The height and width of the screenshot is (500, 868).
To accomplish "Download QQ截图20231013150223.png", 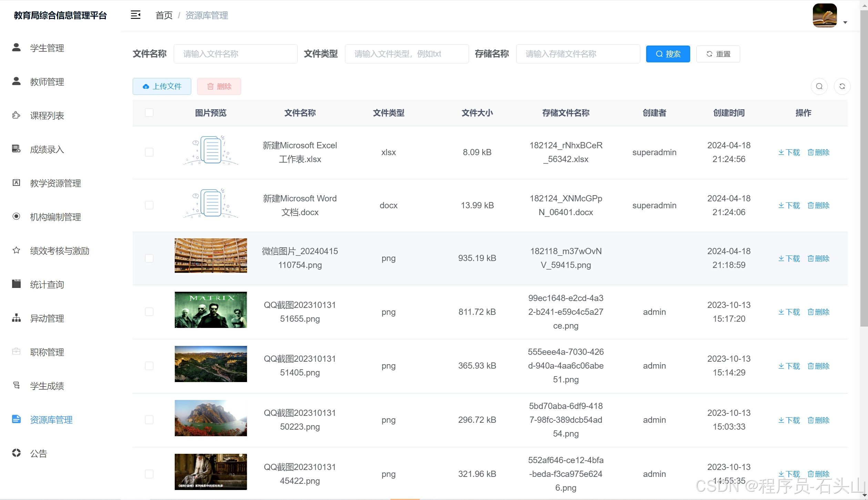I will (789, 420).
